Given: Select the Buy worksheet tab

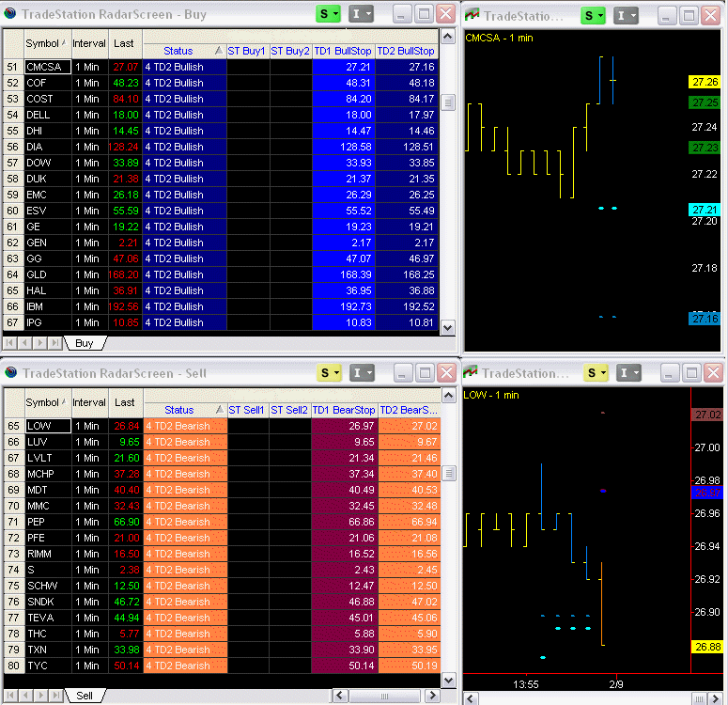Looking at the screenshot, I should tap(85, 343).
